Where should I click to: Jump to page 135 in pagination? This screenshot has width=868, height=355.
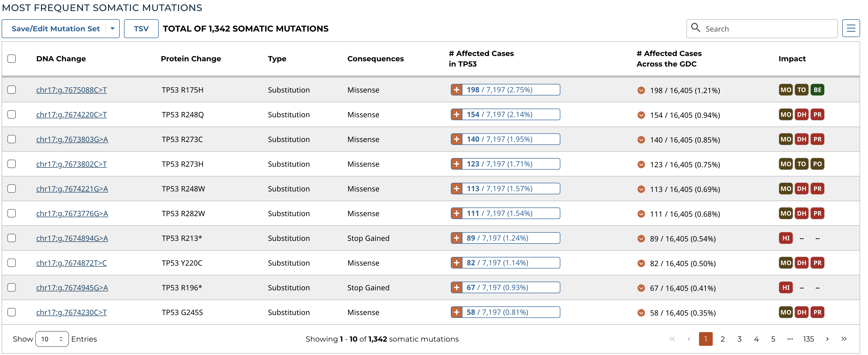coord(808,339)
